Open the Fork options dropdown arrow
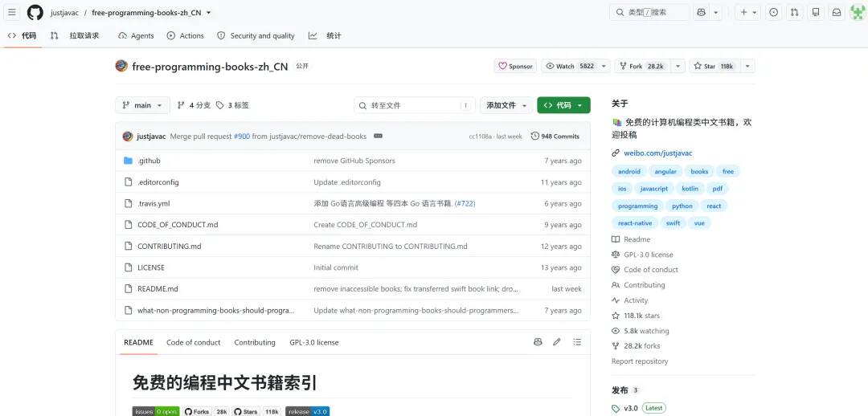Screen dimensions: 868x416 tap(678, 66)
